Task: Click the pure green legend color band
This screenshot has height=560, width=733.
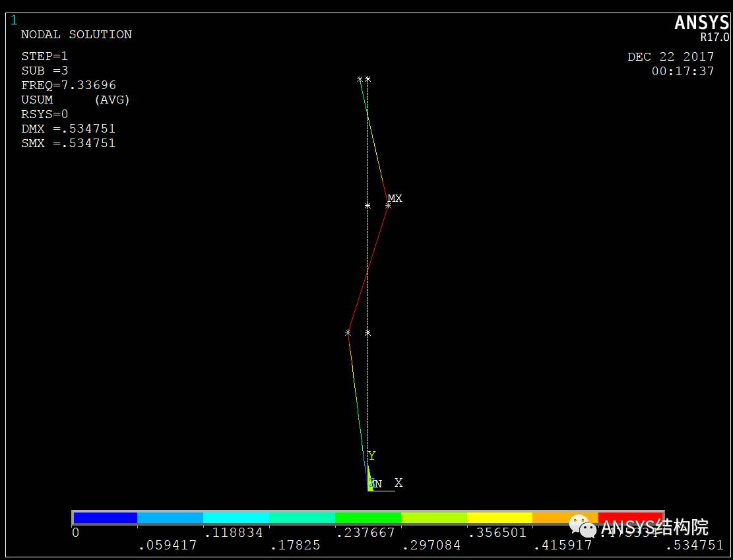Action: click(368, 518)
